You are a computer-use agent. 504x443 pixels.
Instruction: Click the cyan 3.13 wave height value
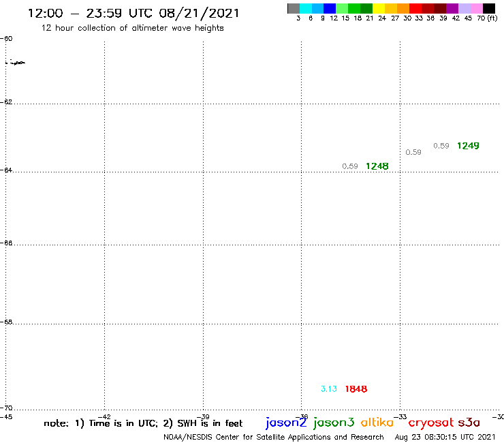[329, 389]
